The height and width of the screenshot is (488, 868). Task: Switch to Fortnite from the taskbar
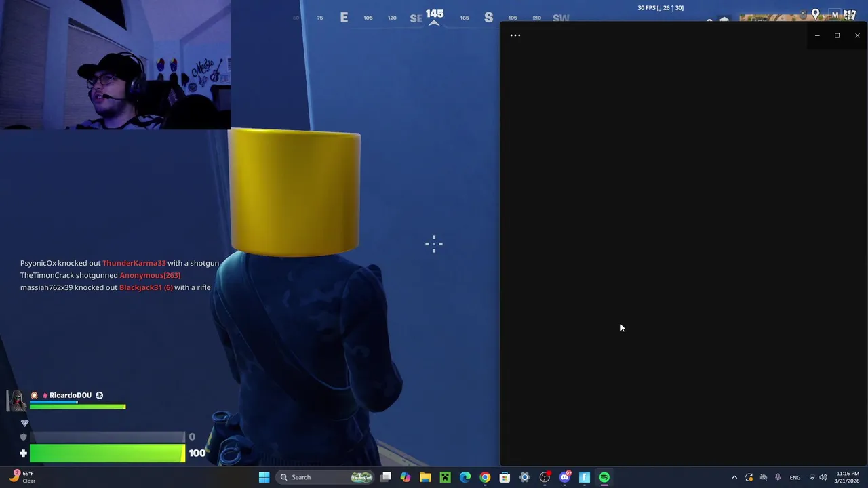point(584,477)
